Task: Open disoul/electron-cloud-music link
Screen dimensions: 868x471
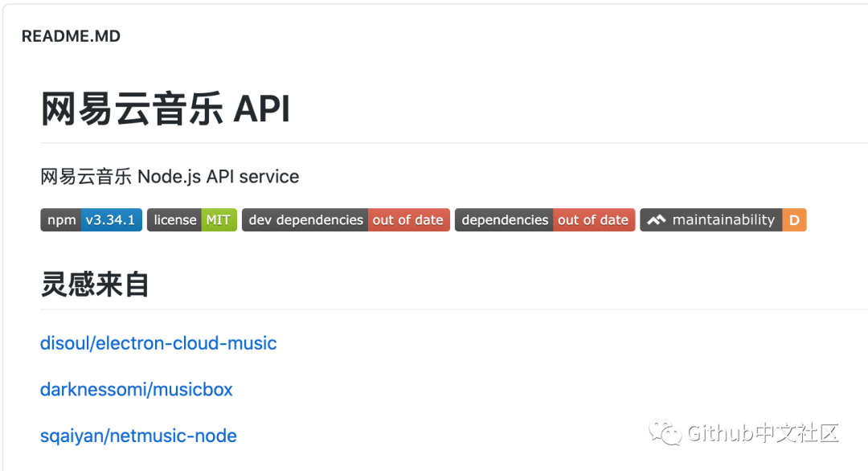Action: coord(158,343)
